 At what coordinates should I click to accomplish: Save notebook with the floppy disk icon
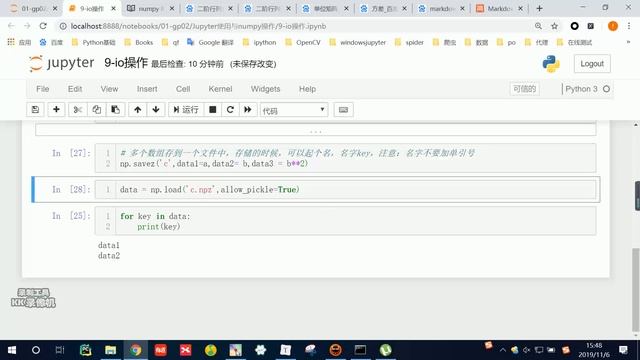(x=36, y=109)
